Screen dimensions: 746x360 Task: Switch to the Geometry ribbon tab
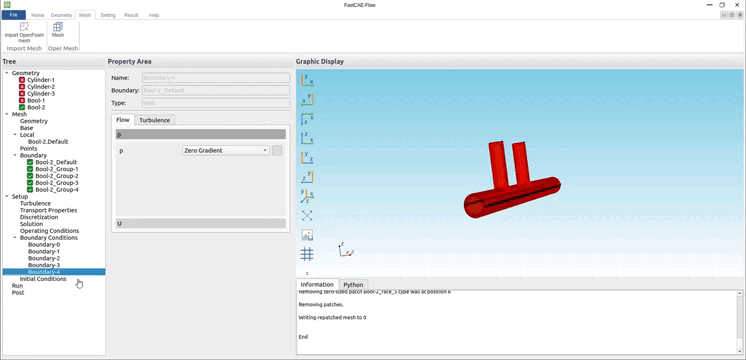pos(61,15)
